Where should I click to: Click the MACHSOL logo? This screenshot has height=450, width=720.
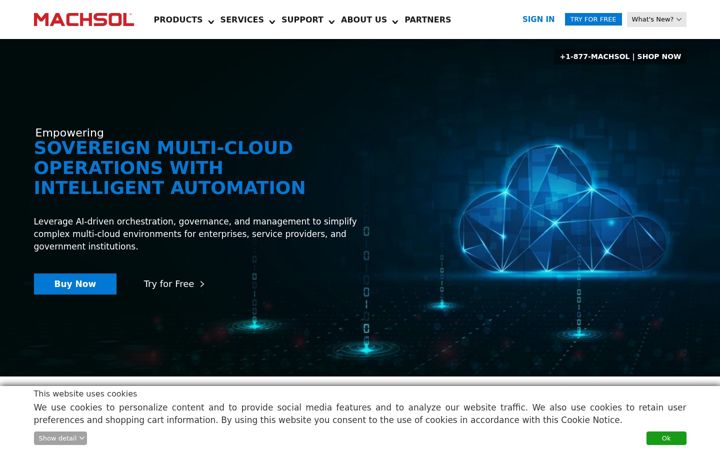pos(84,19)
